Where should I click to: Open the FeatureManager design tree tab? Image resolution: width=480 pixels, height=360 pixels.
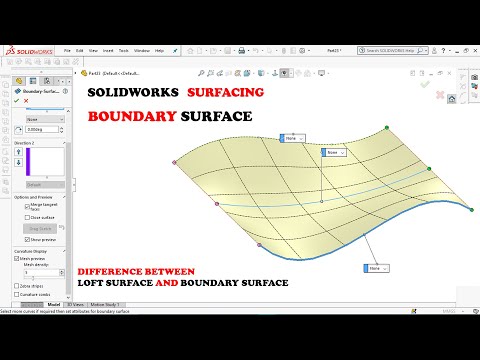click(x=19, y=81)
